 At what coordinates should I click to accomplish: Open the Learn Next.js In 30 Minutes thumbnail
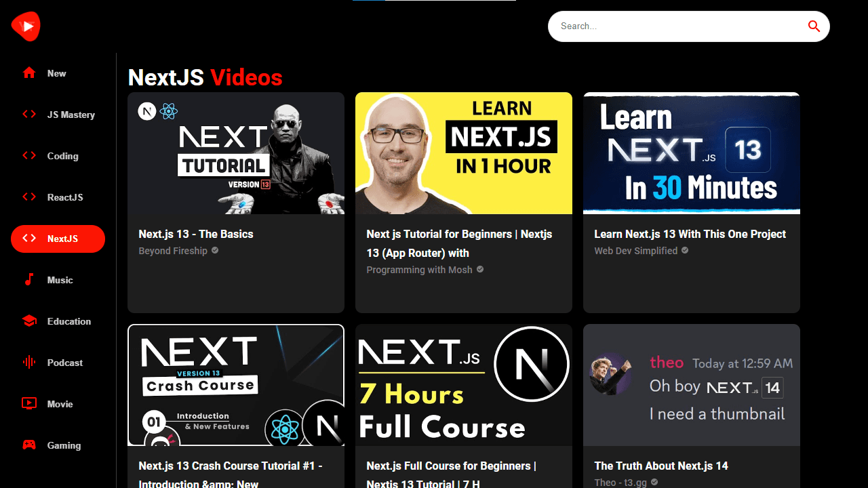[x=691, y=152]
